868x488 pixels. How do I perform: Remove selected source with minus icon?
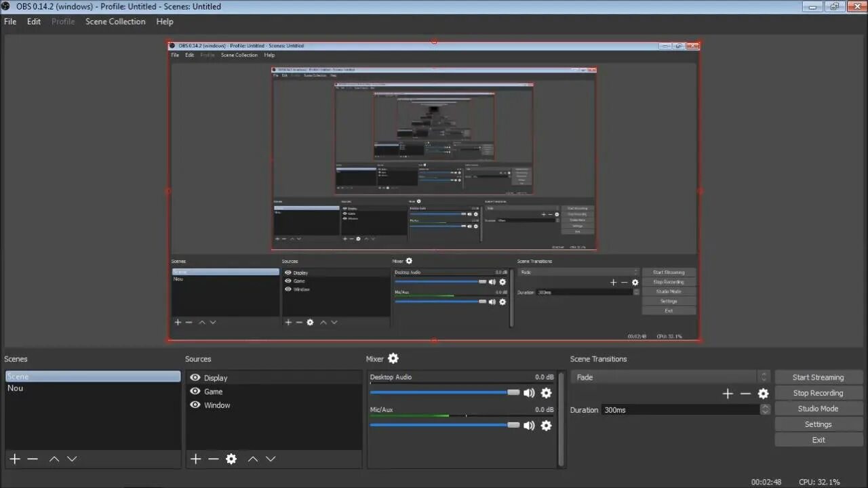click(214, 459)
